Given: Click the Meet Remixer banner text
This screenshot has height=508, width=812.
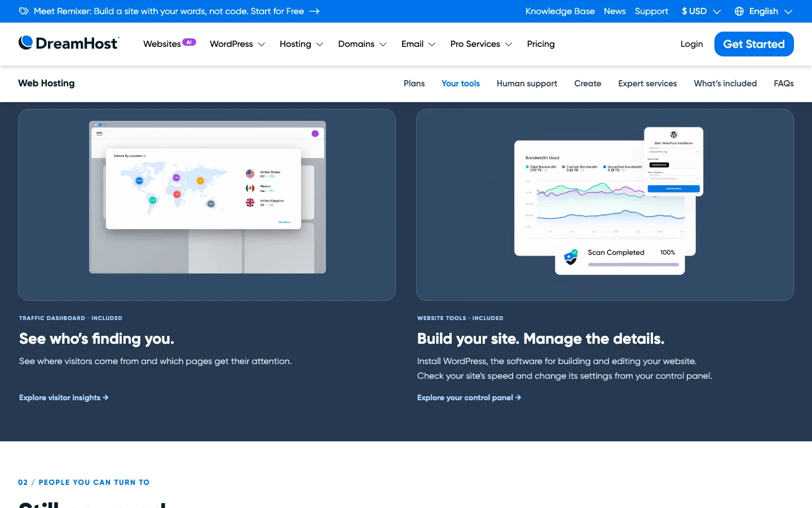Looking at the screenshot, I should 169,11.
